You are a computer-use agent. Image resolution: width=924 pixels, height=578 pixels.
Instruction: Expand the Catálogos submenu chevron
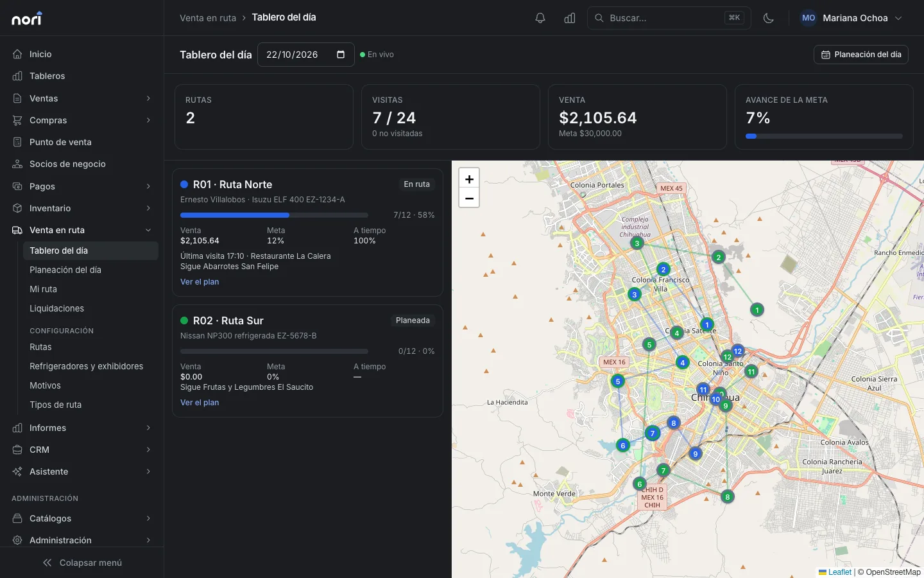[x=148, y=518]
